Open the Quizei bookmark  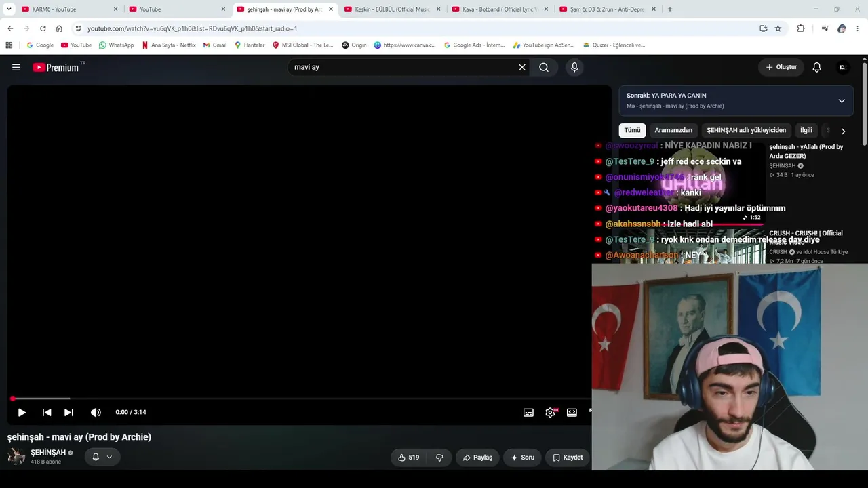(x=614, y=45)
